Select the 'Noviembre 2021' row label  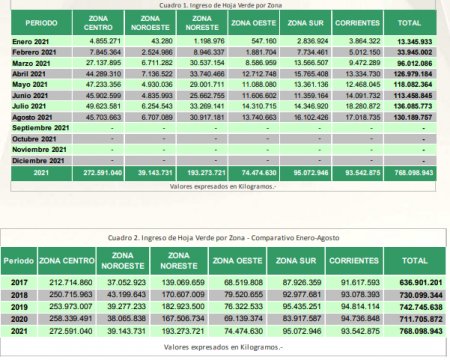click(x=39, y=149)
